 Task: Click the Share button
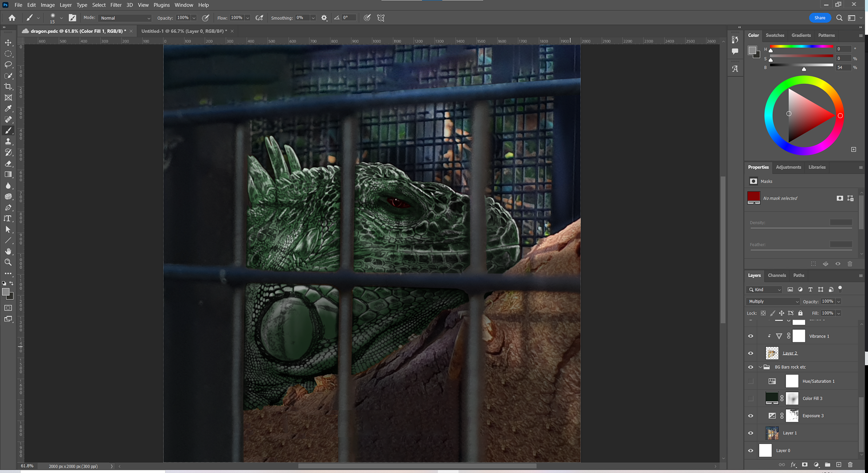coord(820,18)
